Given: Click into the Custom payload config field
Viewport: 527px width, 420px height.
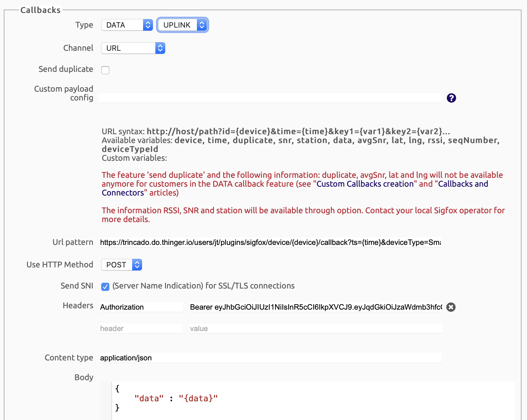Looking at the screenshot, I should [x=270, y=98].
